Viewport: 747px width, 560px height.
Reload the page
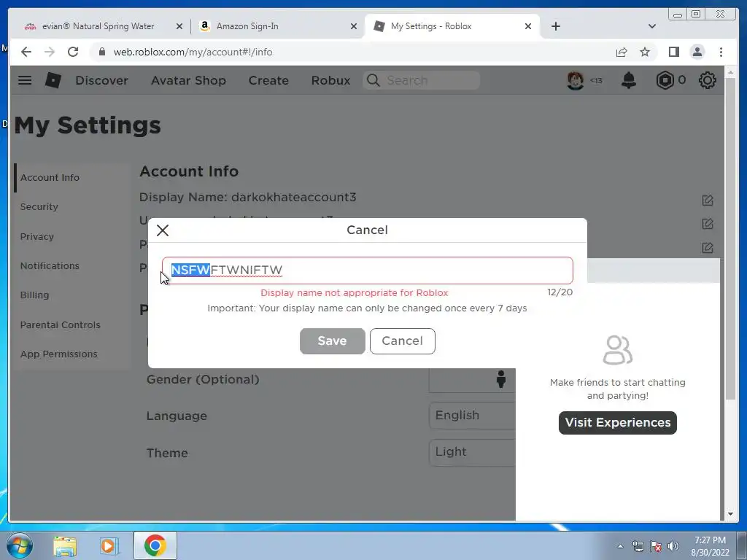pyautogui.click(x=73, y=52)
